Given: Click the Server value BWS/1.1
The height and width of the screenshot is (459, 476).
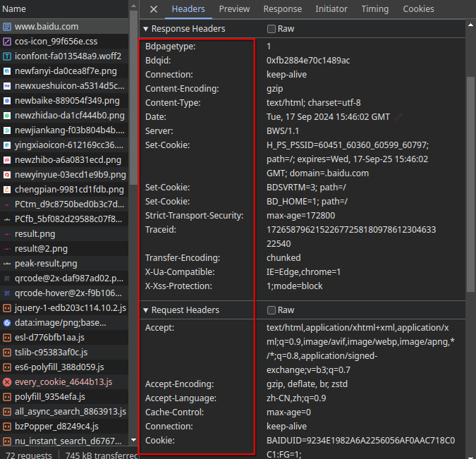Looking at the screenshot, I should (283, 131).
